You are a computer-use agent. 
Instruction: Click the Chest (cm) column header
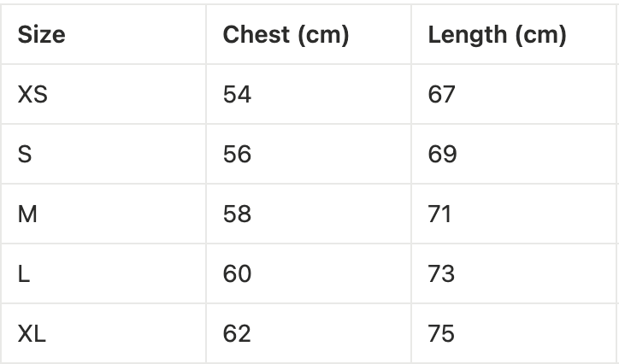pyautogui.click(x=286, y=35)
